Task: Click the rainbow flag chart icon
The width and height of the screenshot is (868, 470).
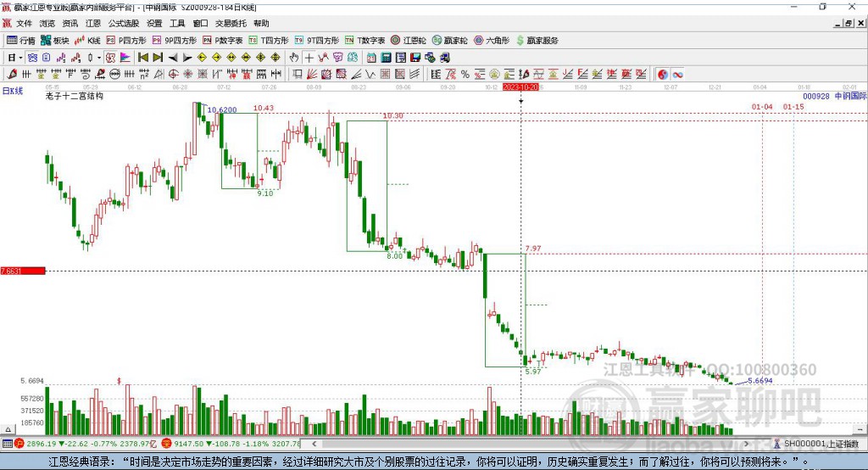Action: tap(125, 58)
